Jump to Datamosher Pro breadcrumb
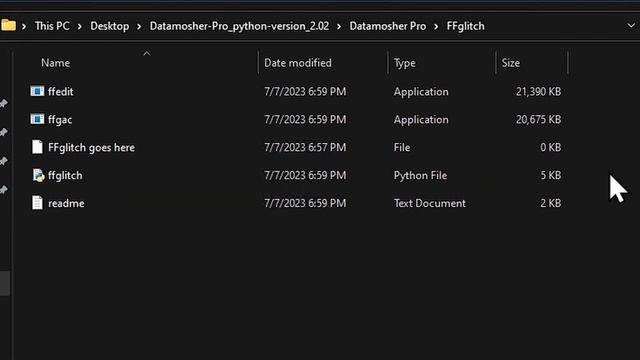Screen dimensions: 640x360 point(388,26)
